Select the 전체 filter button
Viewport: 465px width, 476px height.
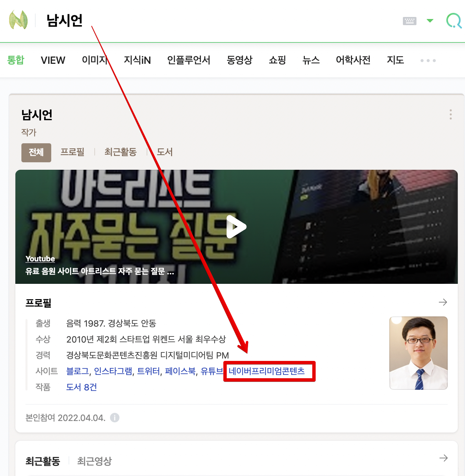click(36, 152)
